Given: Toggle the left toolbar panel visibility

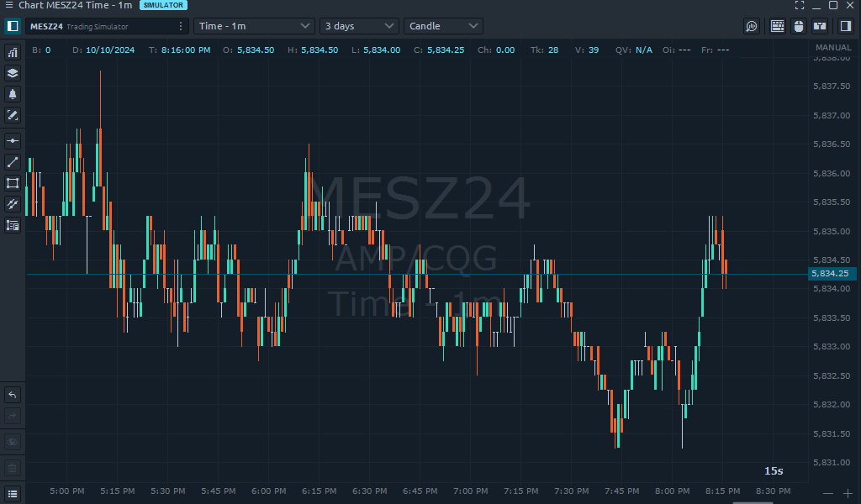Looking at the screenshot, I should point(13,26).
